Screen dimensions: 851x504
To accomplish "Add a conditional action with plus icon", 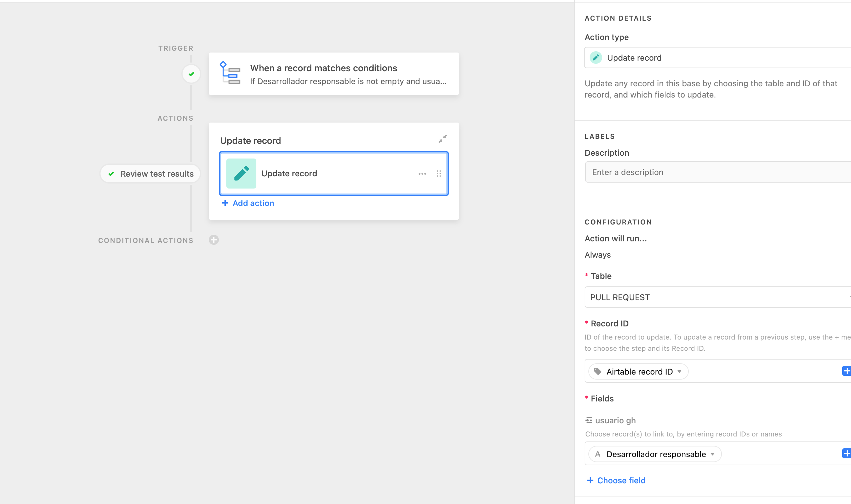I will [x=214, y=240].
